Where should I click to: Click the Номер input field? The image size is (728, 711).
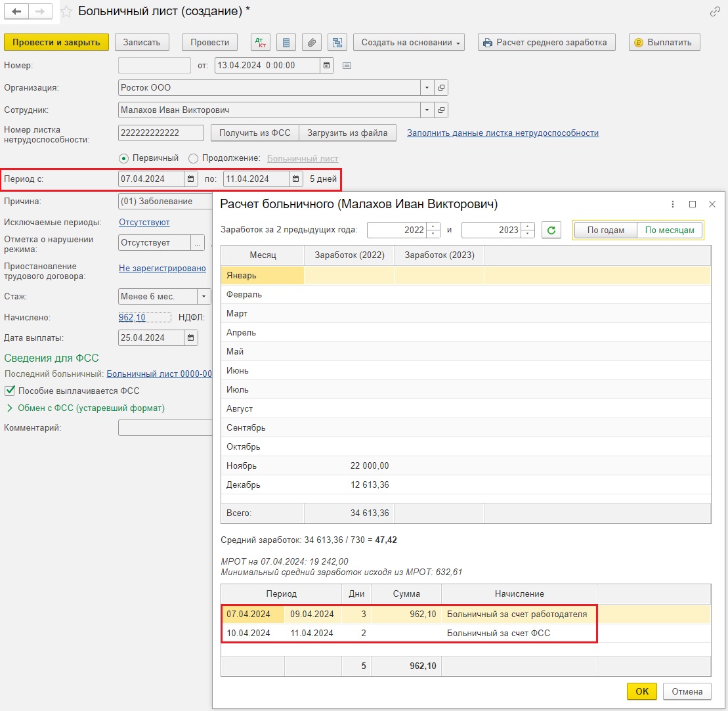point(154,66)
